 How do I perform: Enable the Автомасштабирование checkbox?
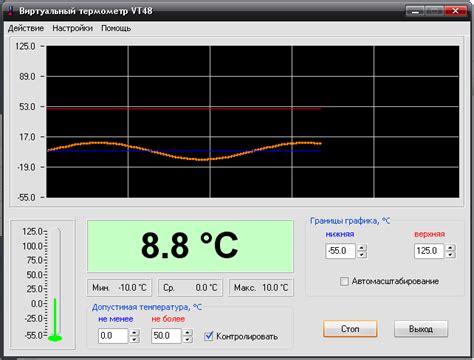pyautogui.click(x=344, y=281)
